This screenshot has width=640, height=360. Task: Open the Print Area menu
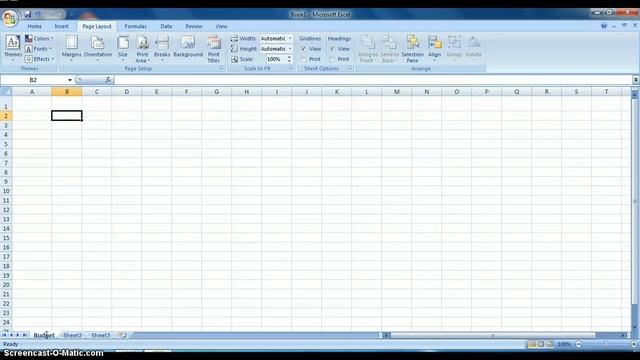[x=142, y=49]
